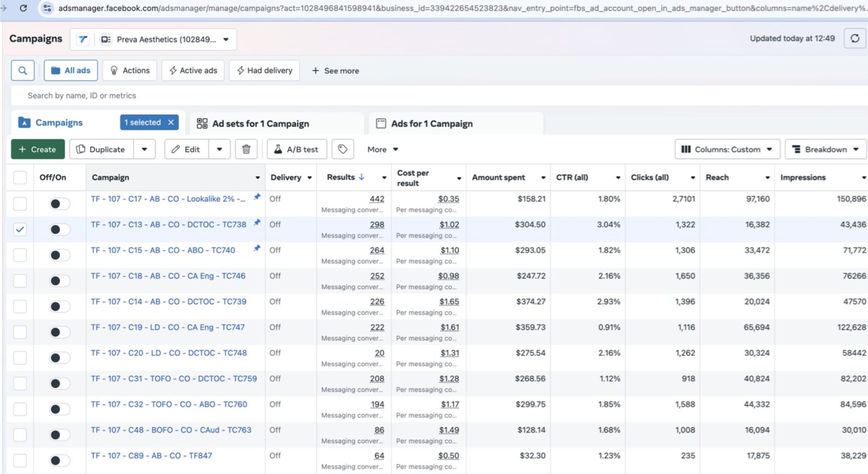
Task: Open the Breakdown dropdown
Action: [825, 149]
